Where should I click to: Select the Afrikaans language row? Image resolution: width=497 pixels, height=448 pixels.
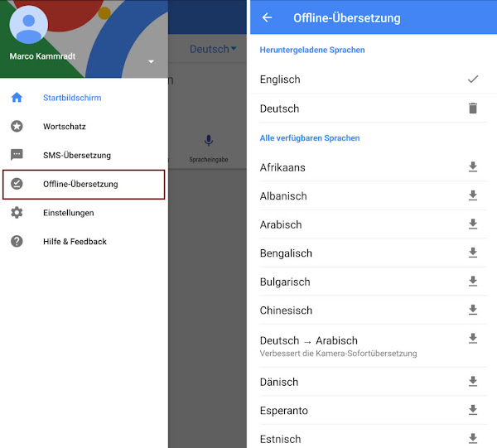(374, 167)
